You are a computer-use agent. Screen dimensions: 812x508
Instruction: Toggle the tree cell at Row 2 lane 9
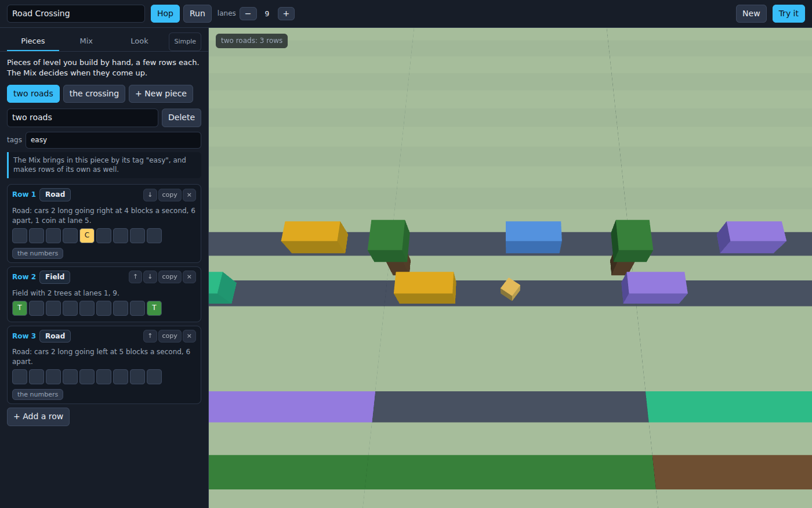click(154, 308)
